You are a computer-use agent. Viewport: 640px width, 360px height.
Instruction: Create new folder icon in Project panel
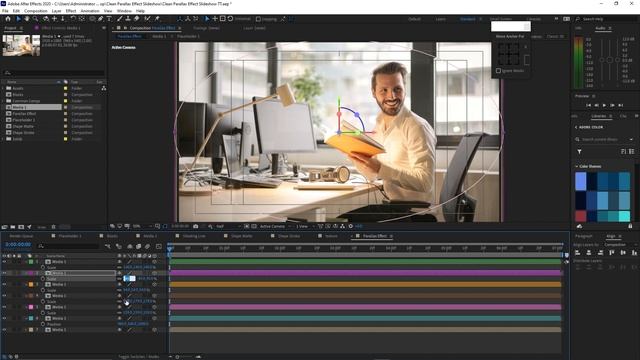(x=13, y=227)
